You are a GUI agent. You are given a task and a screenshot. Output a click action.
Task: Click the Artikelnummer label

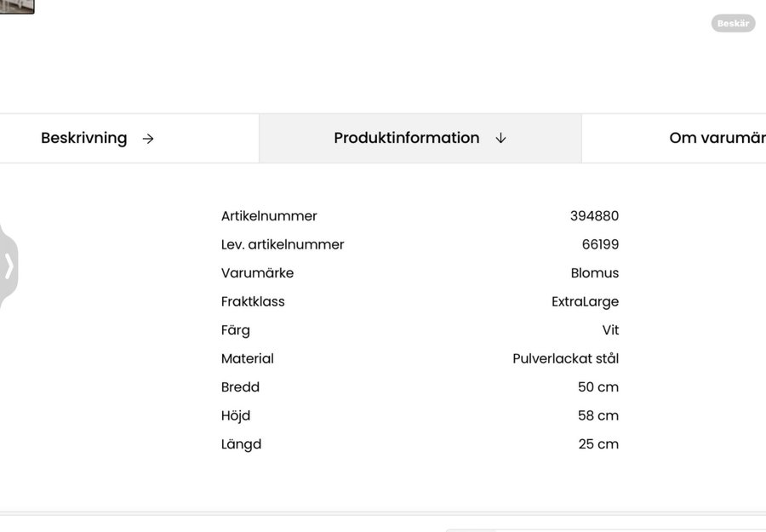[269, 216]
